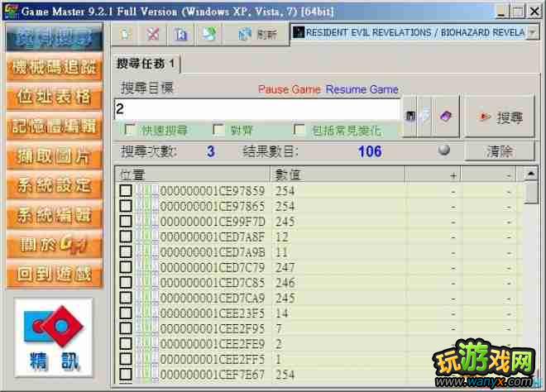Click the small black data-type icon right of input

coord(409,117)
